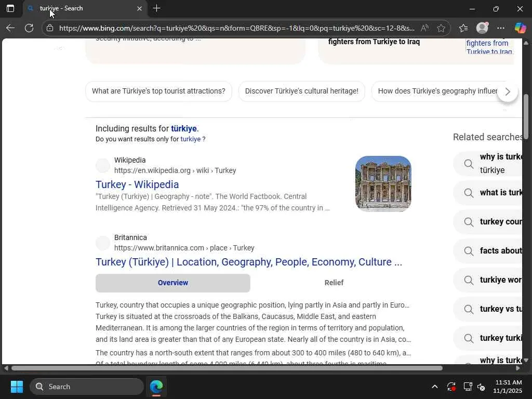Screen dimensions: 532x399
Task: Close the turkiye - Search tab
Action: tap(139, 8)
